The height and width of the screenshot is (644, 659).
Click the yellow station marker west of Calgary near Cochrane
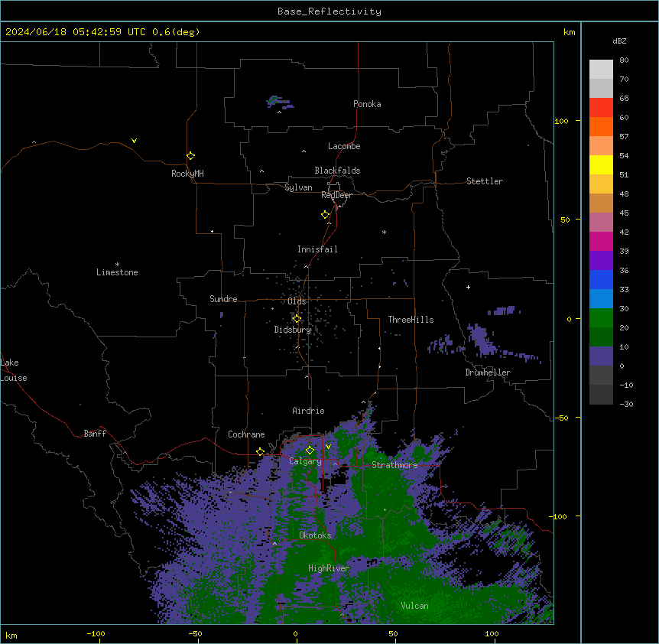point(260,451)
